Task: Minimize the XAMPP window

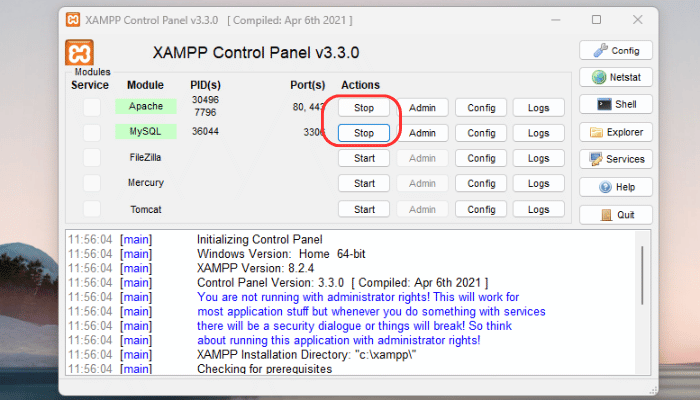Action: tap(555, 20)
